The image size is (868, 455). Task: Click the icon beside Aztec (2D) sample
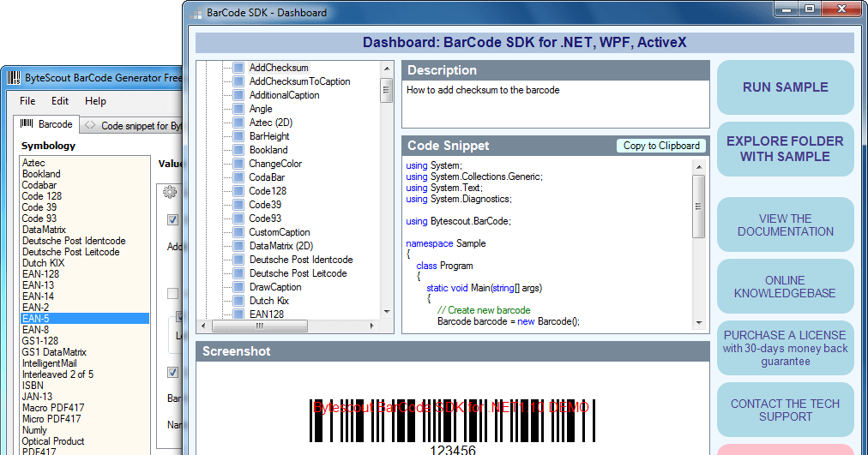[x=238, y=123]
